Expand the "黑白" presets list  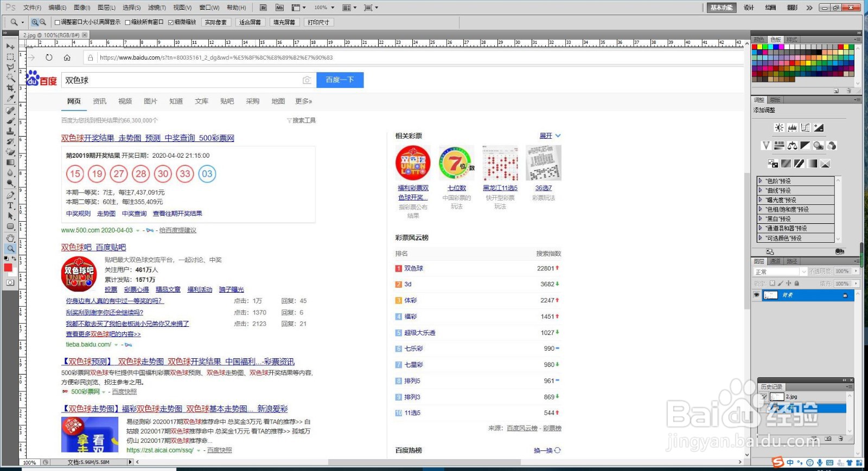coord(761,219)
